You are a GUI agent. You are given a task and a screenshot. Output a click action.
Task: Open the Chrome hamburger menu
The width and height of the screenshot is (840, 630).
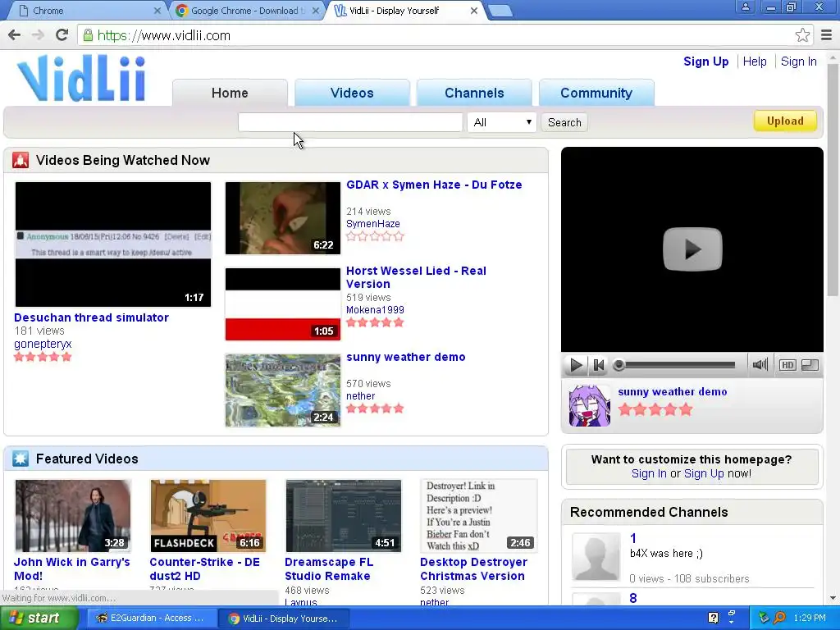click(826, 35)
